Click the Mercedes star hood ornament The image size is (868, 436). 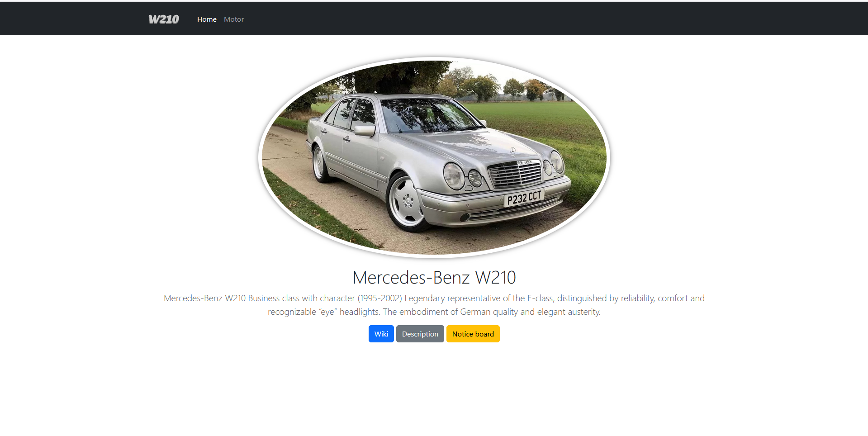pos(512,151)
